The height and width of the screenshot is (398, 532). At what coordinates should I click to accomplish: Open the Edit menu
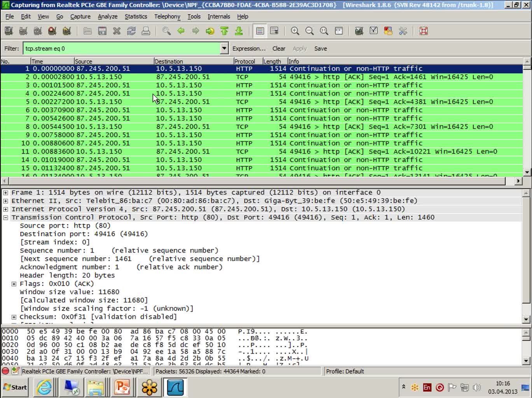26,16
